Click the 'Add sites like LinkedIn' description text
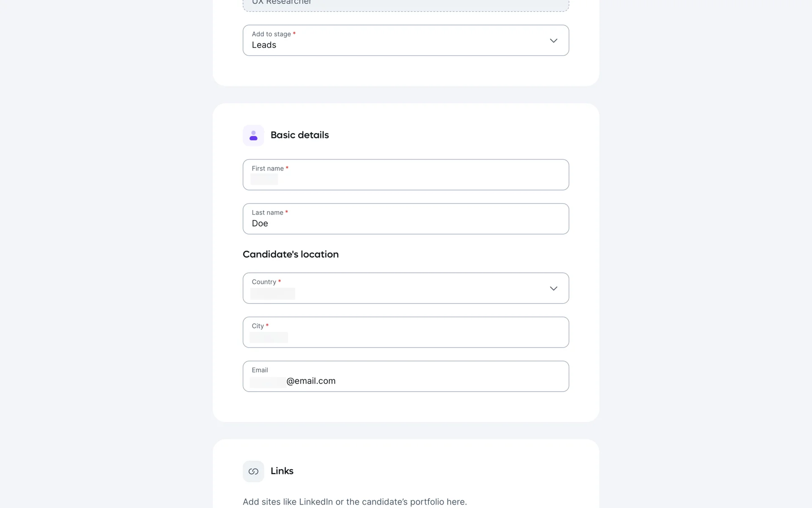The image size is (812, 508). point(354,502)
